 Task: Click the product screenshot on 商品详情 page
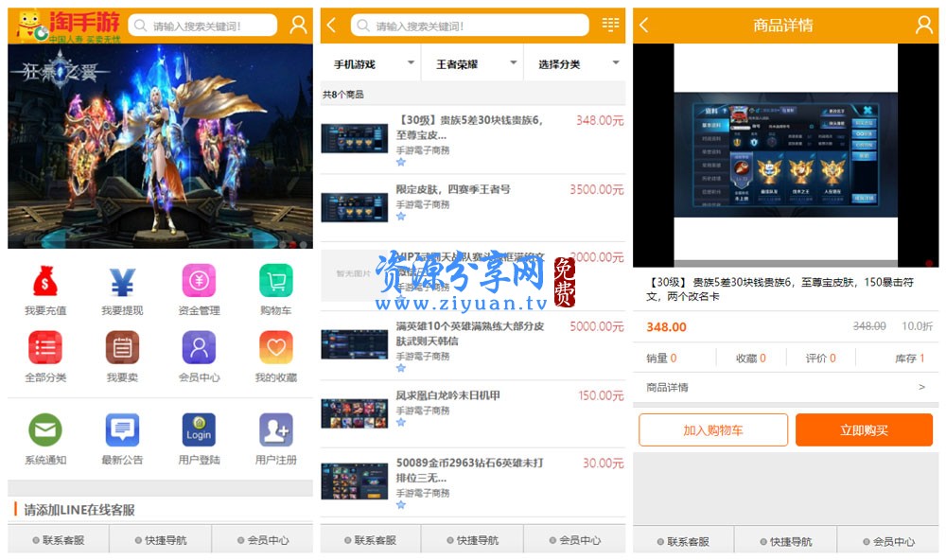coord(785,154)
